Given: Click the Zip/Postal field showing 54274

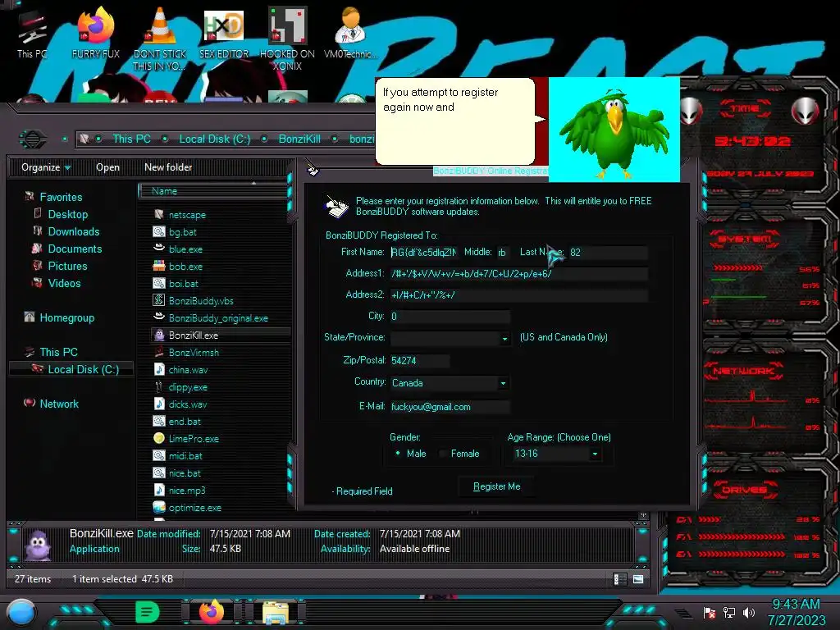Looking at the screenshot, I should click(419, 361).
